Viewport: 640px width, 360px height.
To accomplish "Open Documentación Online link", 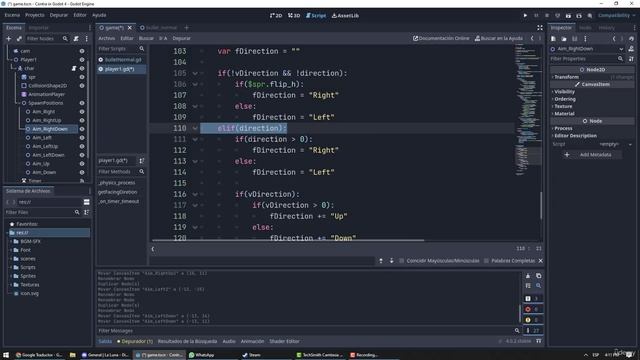I will coord(441,38).
